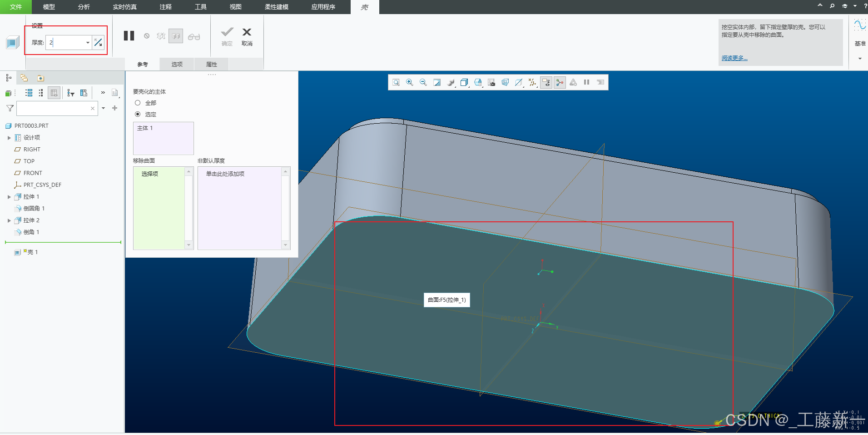Select the 倒圆角 1 feature in tree

click(x=34, y=209)
